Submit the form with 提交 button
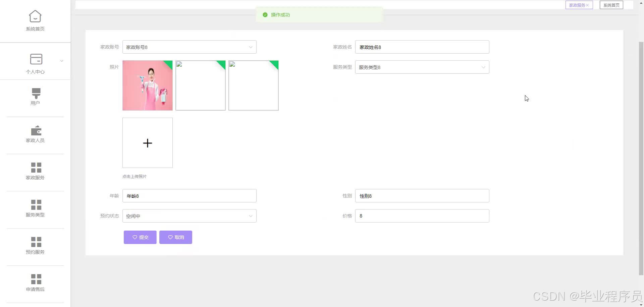Screen dimensions: 644x307 point(140,237)
